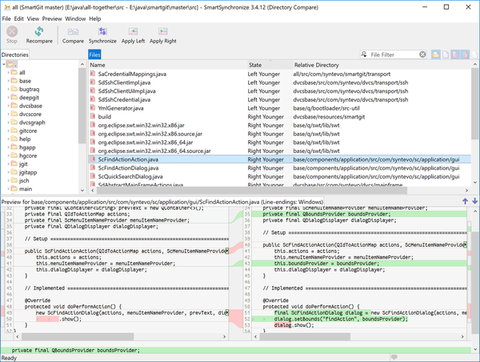Clear the File Filter field

tap(422, 54)
